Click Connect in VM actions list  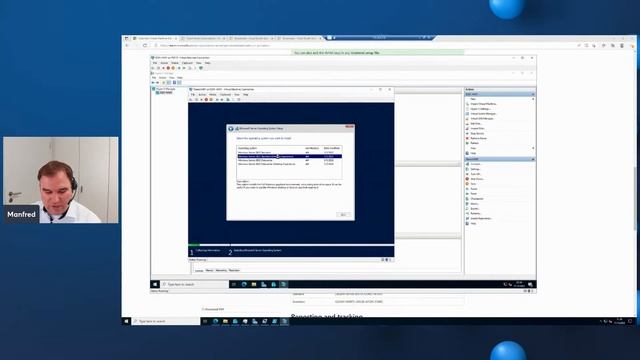click(476, 164)
